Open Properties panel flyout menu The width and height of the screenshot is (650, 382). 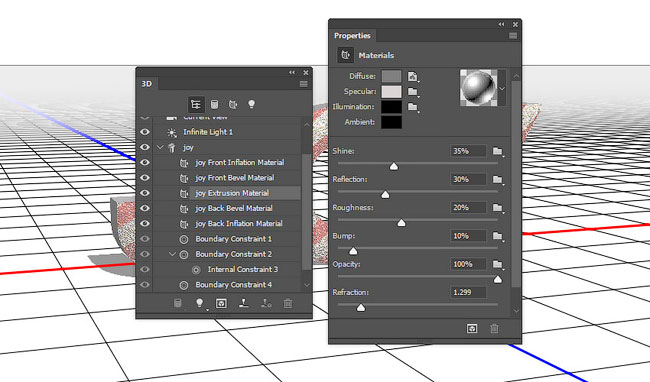coord(513,36)
